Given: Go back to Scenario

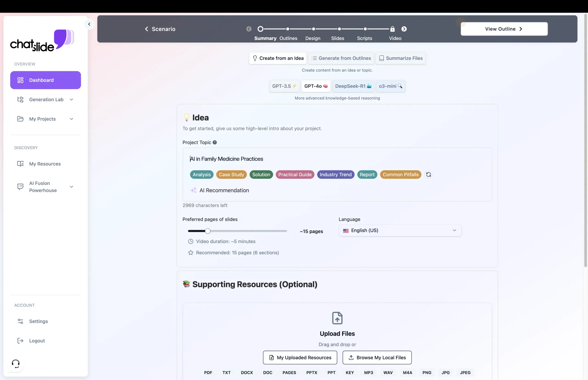Looking at the screenshot, I should 160,29.
